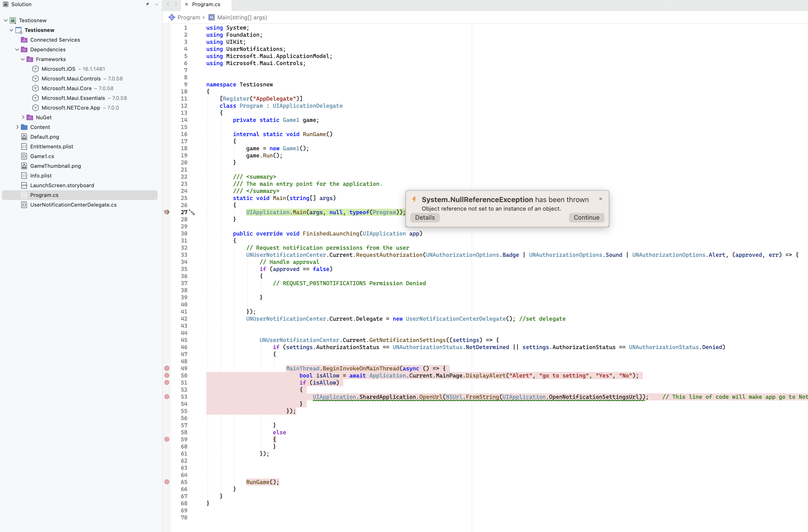The height and width of the screenshot is (532, 808).
Task: Navigate forward with the right arrow
Action: click(x=176, y=4)
